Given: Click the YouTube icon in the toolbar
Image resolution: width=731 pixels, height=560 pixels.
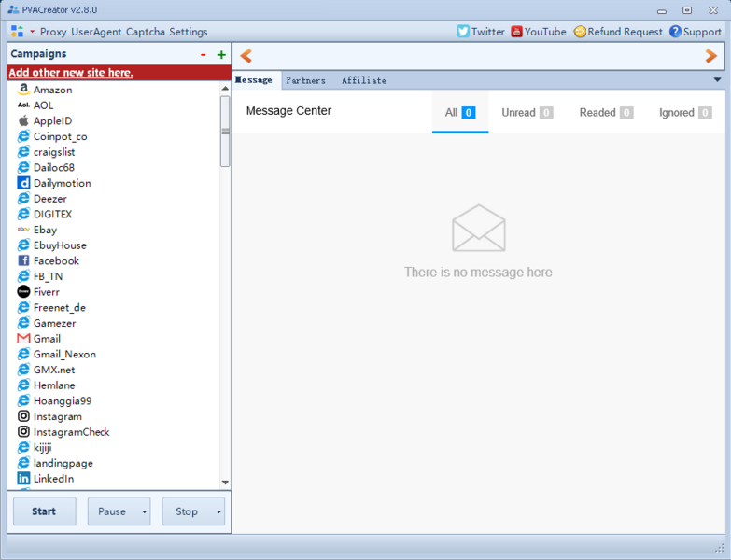Looking at the screenshot, I should [516, 31].
